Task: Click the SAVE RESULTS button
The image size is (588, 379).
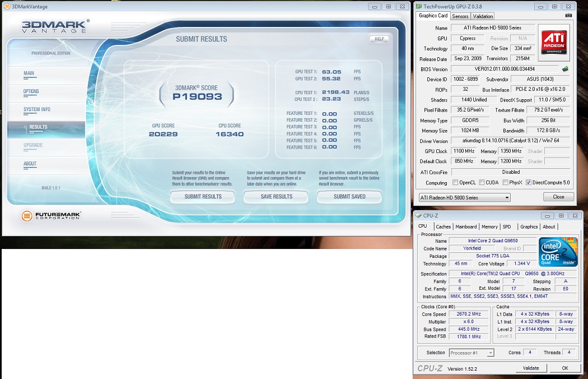Action: [x=277, y=196]
